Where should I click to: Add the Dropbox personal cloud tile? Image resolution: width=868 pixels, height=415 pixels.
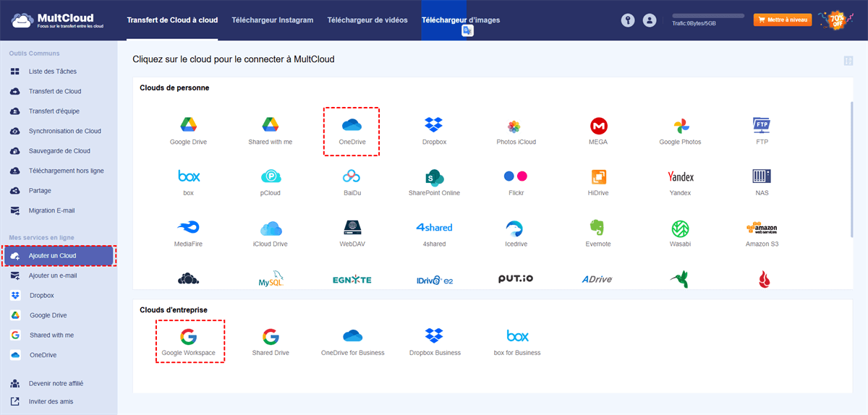pyautogui.click(x=434, y=131)
